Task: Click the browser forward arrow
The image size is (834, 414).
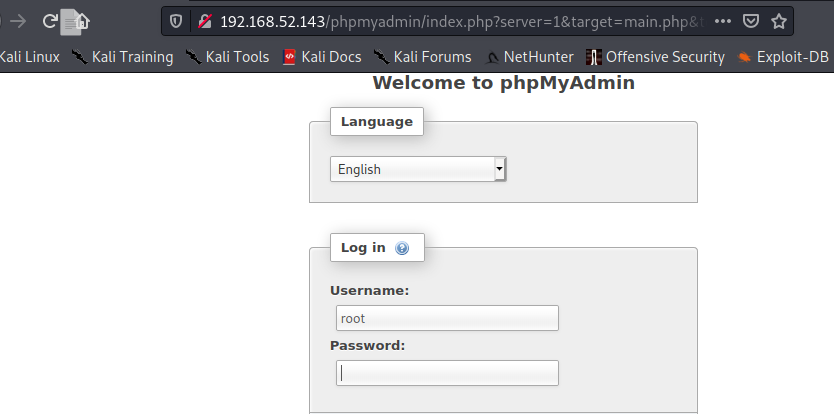Action: coord(18,21)
